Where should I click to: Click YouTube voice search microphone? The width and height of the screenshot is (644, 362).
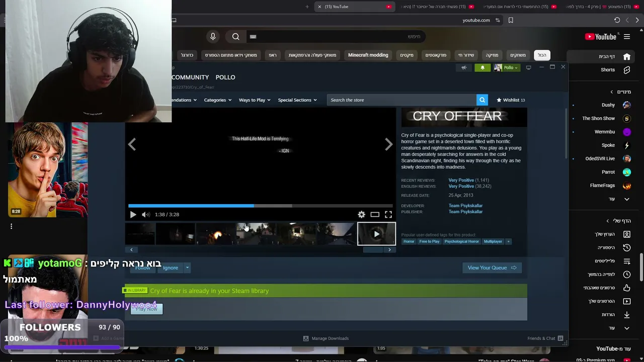click(x=213, y=36)
